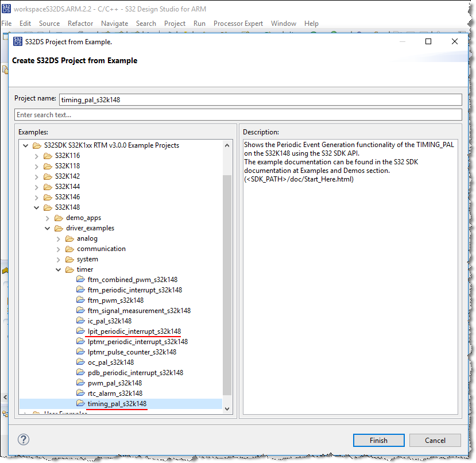Open the Processor Expert menu
This screenshot has width=476, height=463.
(x=238, y=24)
